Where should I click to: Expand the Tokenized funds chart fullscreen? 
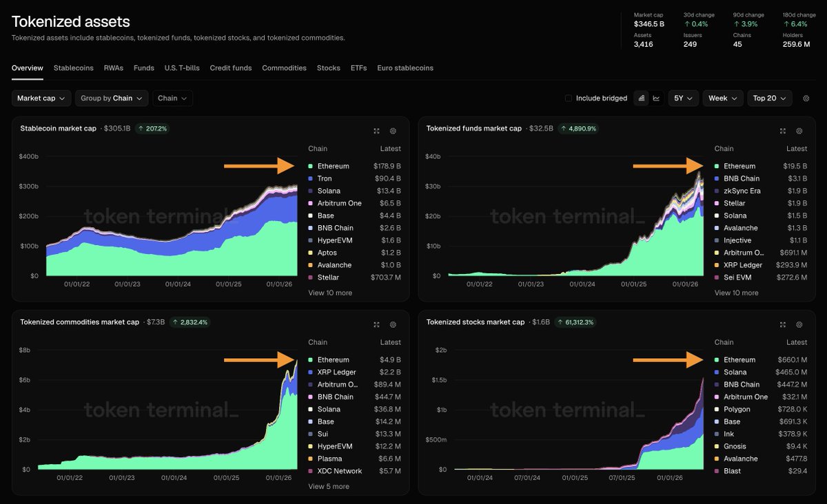783,131
